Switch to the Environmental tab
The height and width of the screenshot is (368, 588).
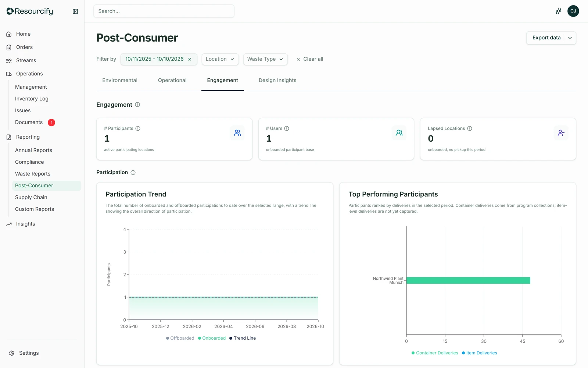point(120,80)
